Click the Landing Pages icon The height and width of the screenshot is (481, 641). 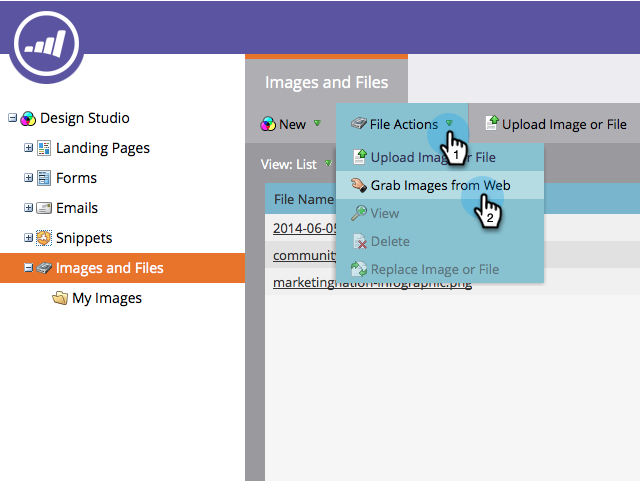click(x=44, y=148)
